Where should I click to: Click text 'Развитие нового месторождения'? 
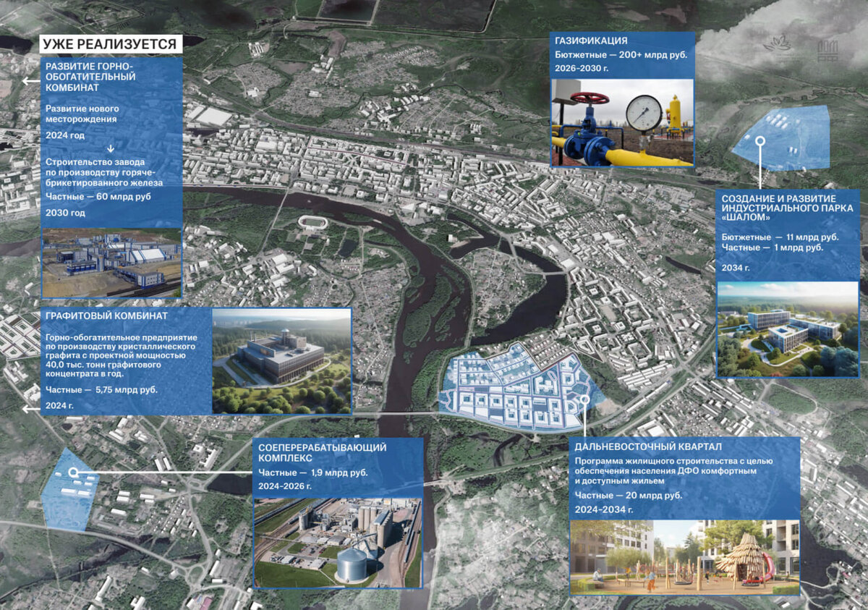[x=81, y=113]
